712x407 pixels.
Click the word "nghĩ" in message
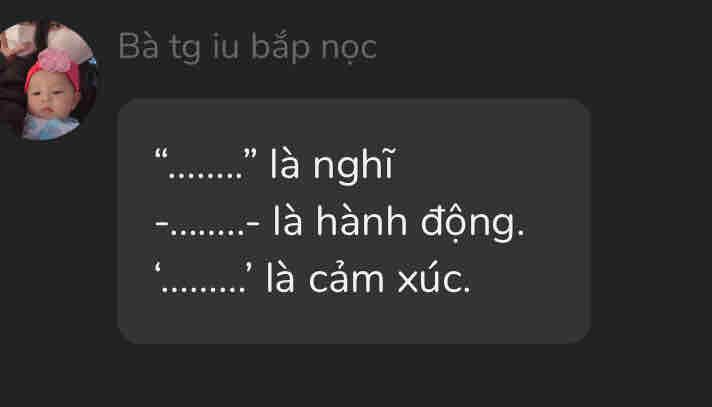[x=353, y=165]
